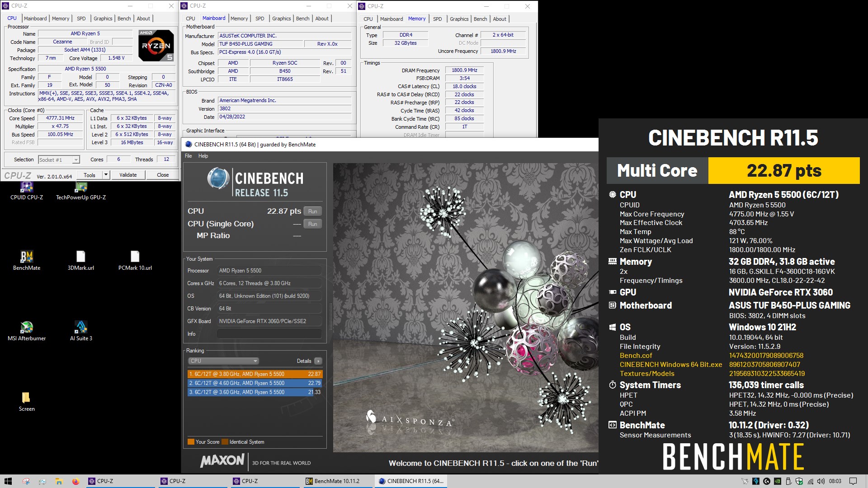Switch to CINEBENCH R11.5 taskbar button

click(411, 481)
